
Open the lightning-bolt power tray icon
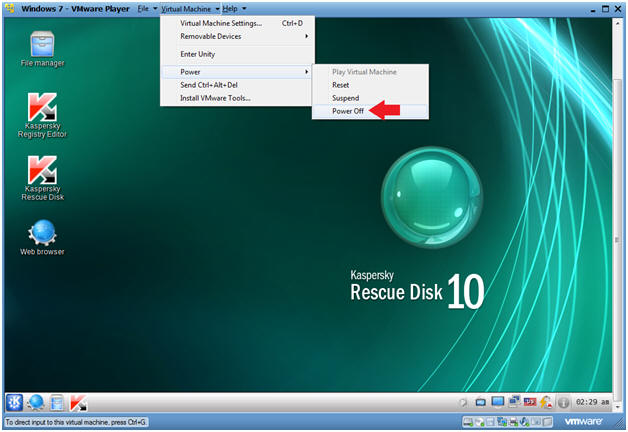pyautogui.click(x=546, y=402)
